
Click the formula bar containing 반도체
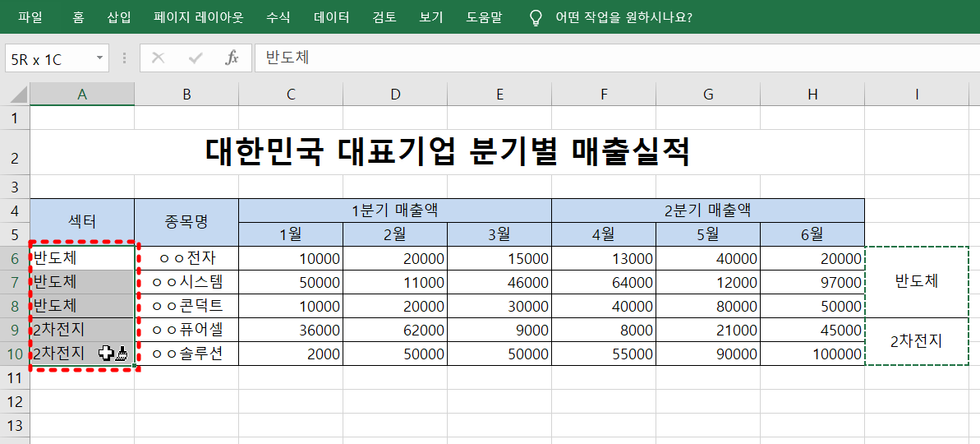pyautogui.click(x=616, y=58)
